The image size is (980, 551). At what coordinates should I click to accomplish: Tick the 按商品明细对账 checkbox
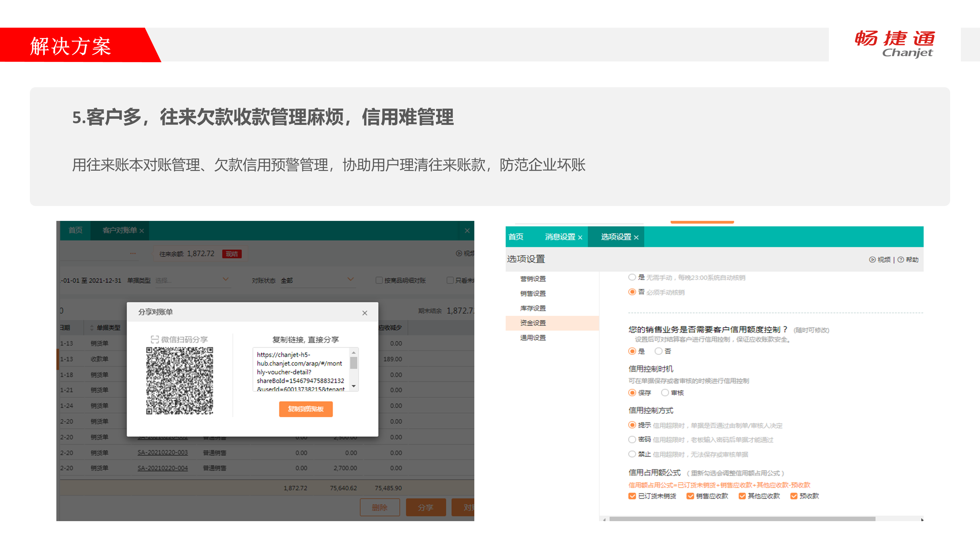click(379, 281)
